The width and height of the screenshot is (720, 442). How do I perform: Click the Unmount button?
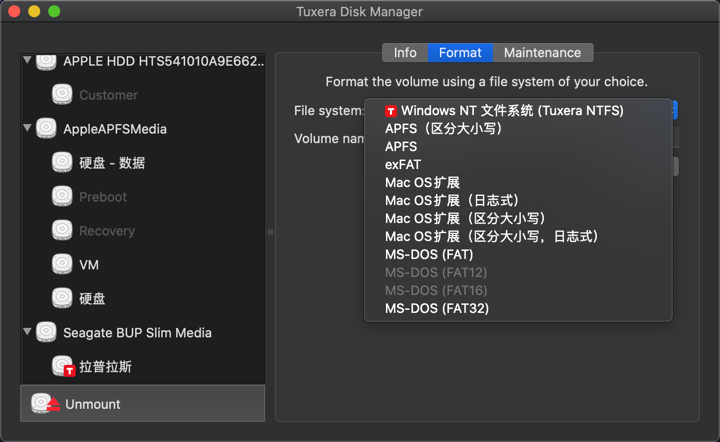pyautogui.click(x=142, y=403)
